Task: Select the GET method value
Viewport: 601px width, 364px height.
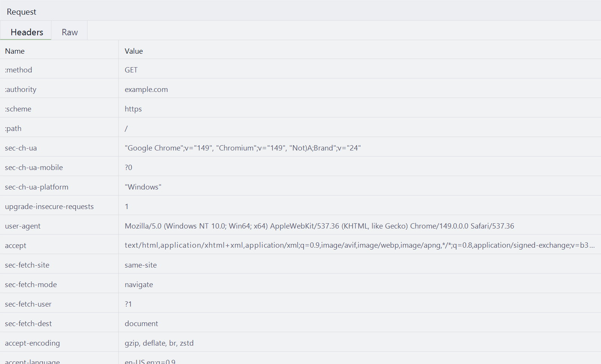Action: [x=131, y=70]
